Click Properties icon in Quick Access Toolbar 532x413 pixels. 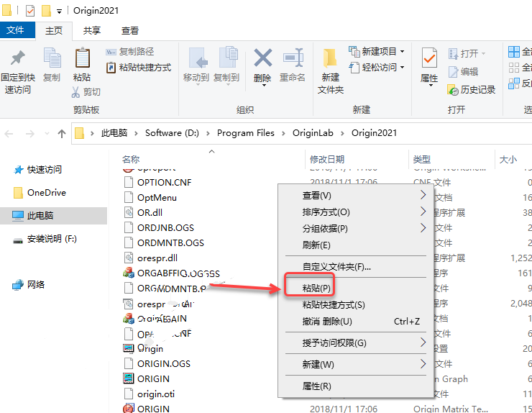pos(30,11)
